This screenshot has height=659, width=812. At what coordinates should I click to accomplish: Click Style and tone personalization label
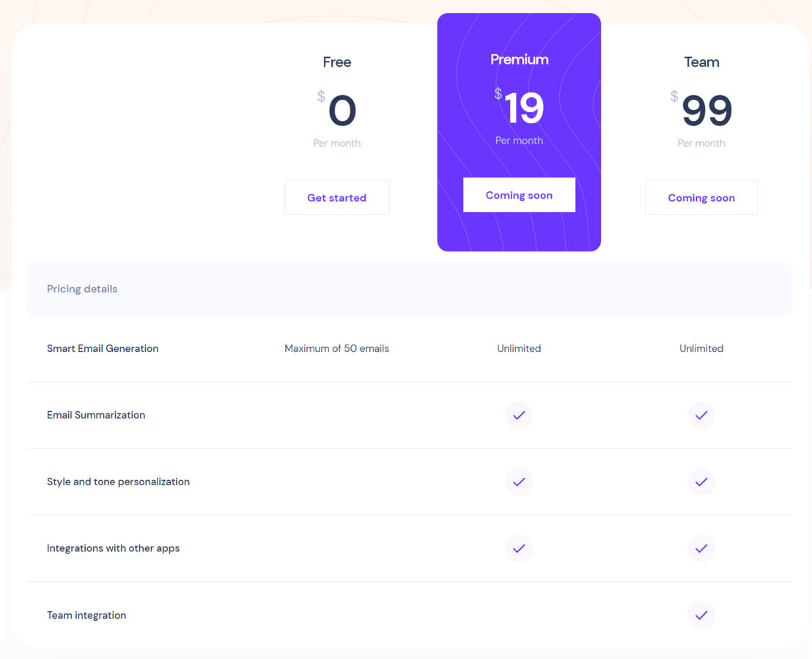(118, 482)
